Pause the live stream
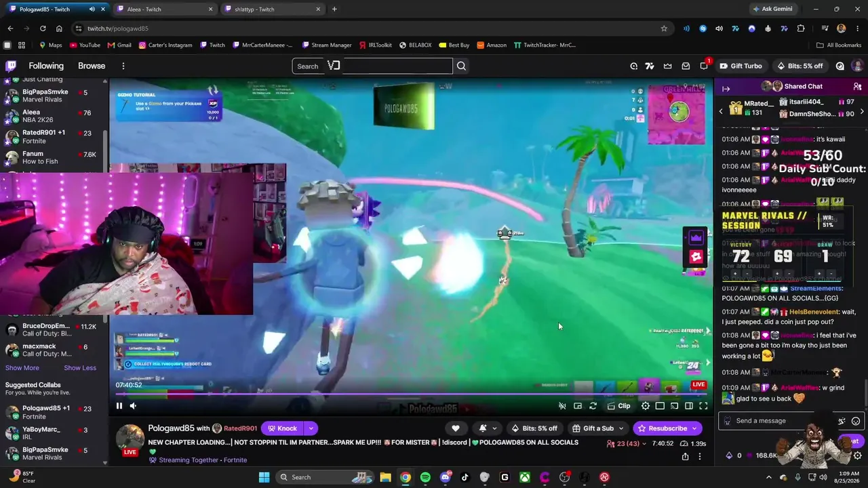Image resolution: width=868 pixels, height=488 pixels. tap(119, 406)
